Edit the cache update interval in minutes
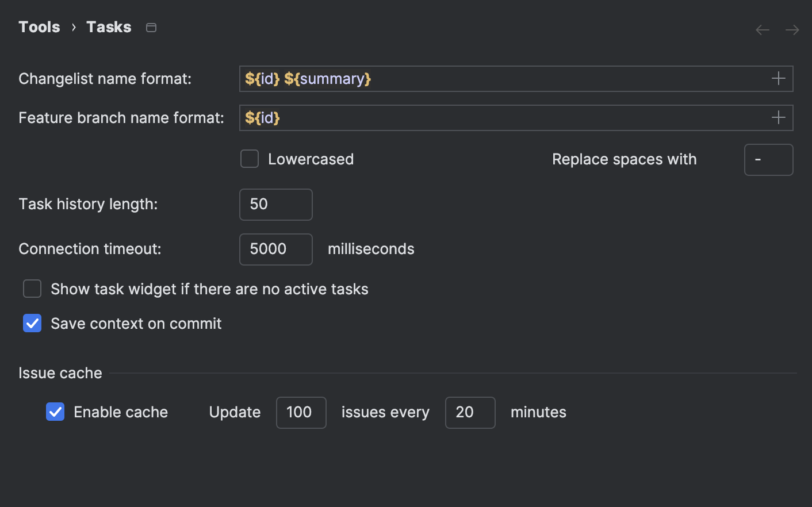 (x=470, y=412)
